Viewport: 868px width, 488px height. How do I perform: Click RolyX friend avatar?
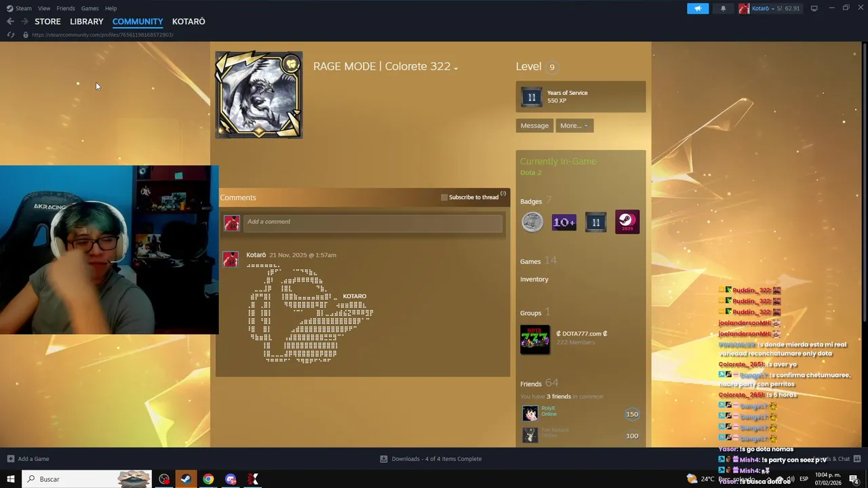tap(530, 413)
